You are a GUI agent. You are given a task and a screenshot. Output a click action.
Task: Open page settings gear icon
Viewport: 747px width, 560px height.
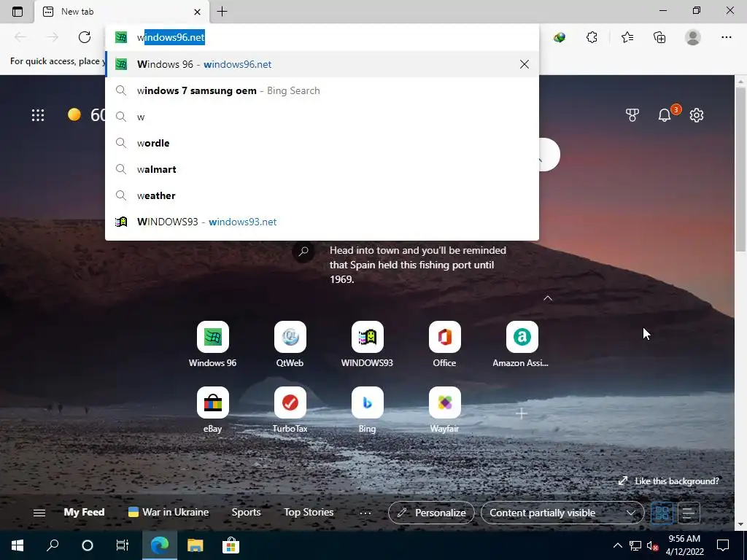point(697,115)
